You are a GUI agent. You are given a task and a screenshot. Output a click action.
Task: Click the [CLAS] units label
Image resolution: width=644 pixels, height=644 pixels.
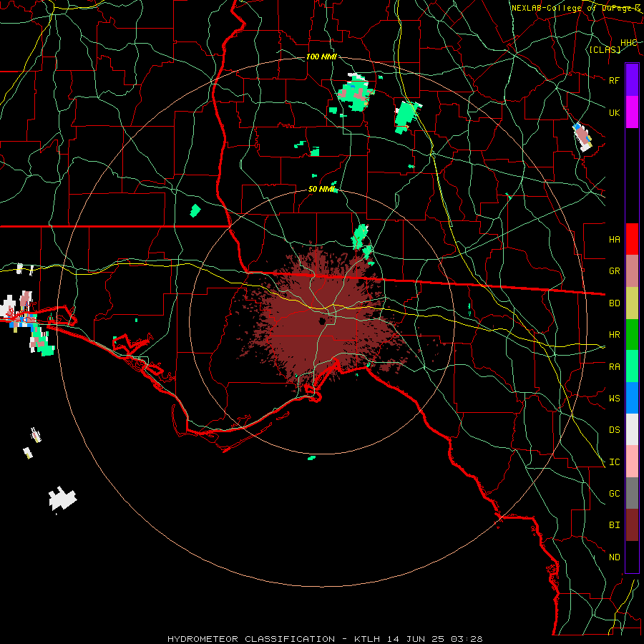click(605, 49)
